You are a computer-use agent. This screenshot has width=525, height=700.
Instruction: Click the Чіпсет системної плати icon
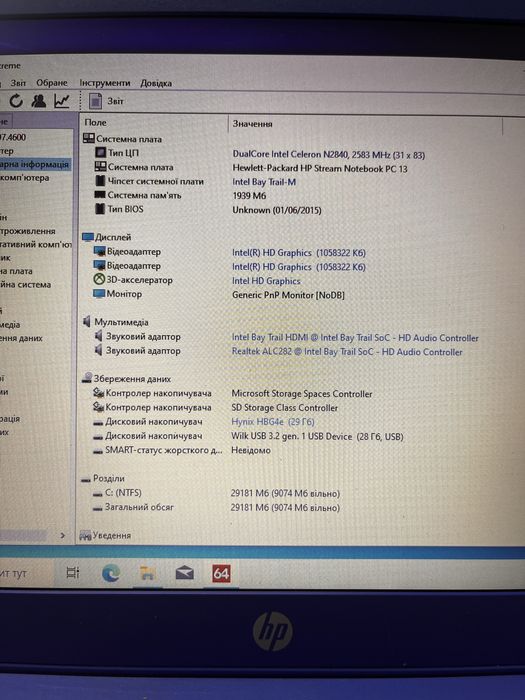coord(100,181)
